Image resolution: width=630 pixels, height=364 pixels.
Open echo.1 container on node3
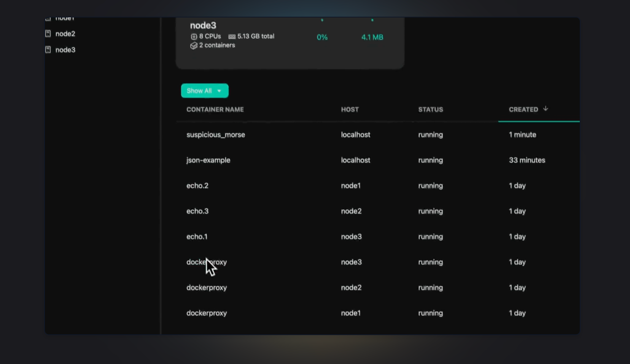tap(197, 236)
